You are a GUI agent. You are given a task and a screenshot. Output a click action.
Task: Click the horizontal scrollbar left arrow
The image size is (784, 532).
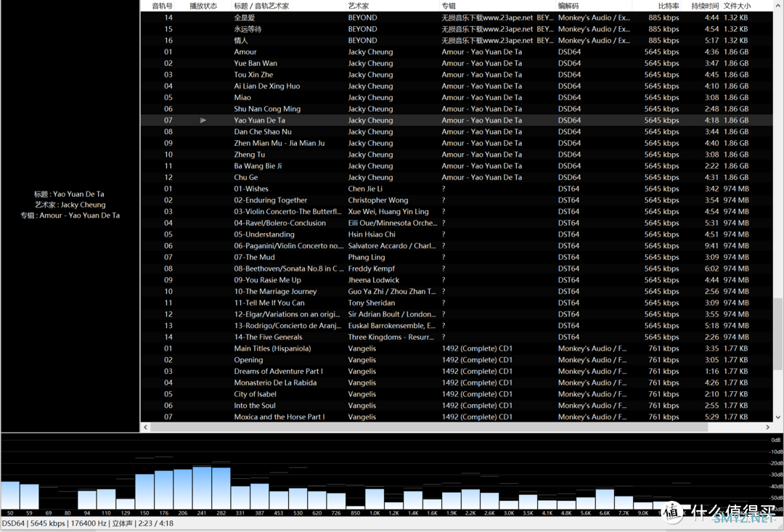coord(145,427)
